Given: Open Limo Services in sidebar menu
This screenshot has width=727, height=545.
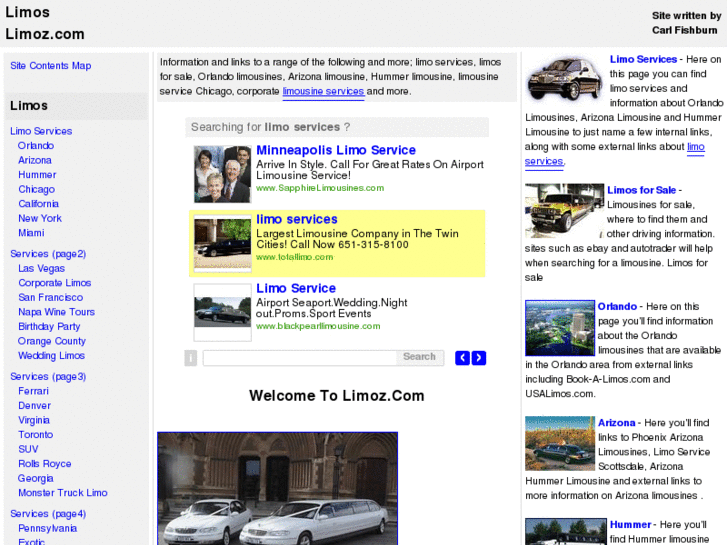Looking at the screenshot, I should [41, 131].
